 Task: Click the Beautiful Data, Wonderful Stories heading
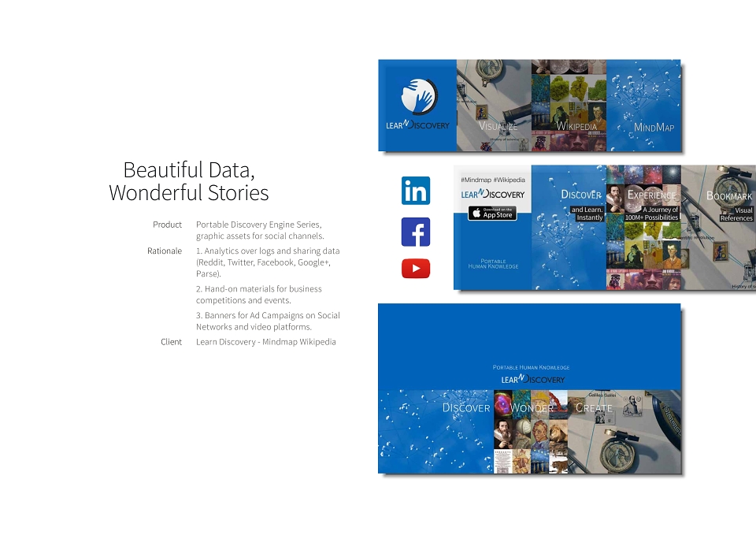point(189,181)
